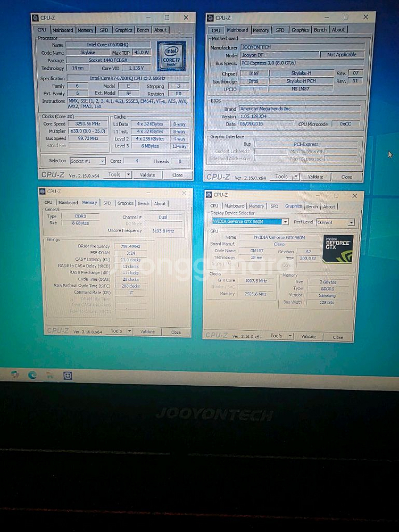This screenshot has height=532, width=399.
Task: Switch to CPU tab in Memory window
Action: click(x=48, y=202)
